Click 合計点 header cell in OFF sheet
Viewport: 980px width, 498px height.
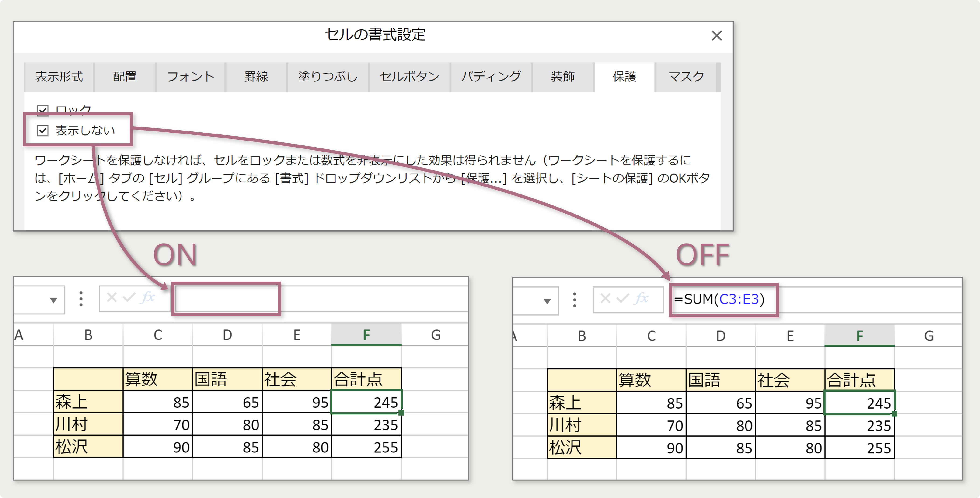click(859, 380)
